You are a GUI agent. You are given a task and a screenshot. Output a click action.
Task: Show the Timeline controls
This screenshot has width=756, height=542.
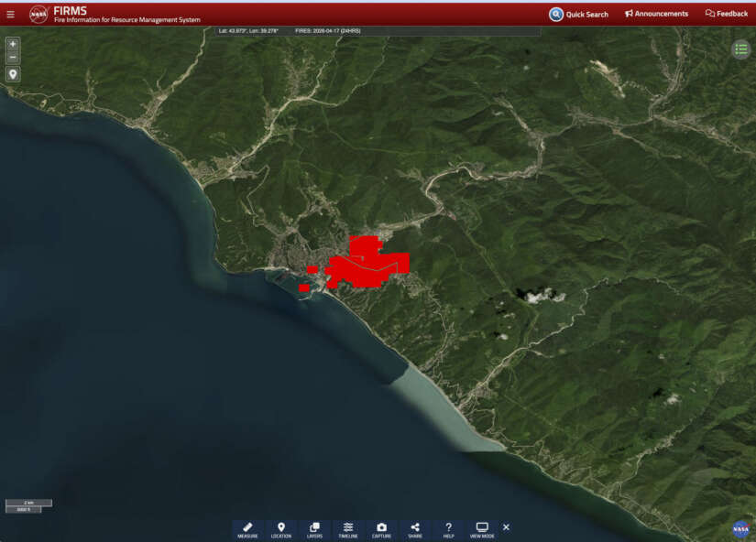click(348, 530)
